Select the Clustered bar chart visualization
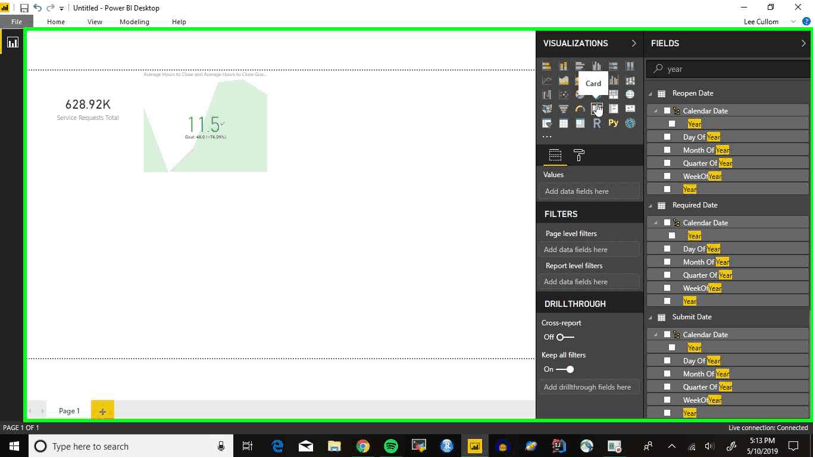This screenshot has height=458, width=815. (580, 66)
